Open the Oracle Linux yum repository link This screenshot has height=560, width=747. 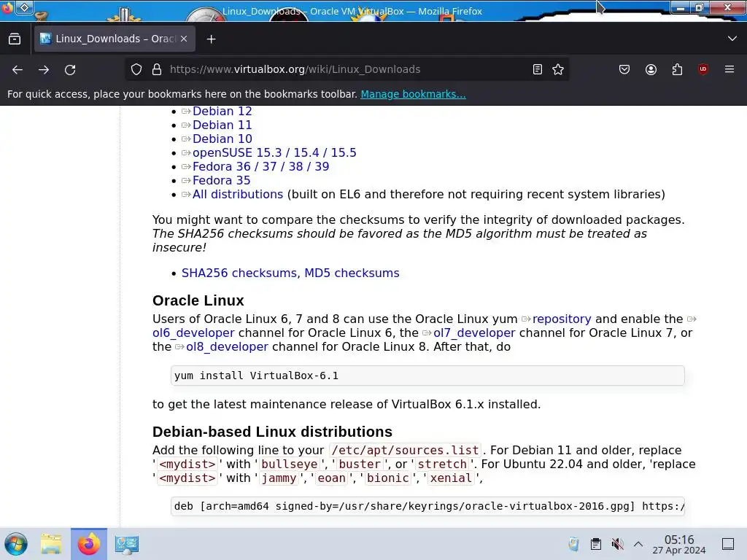pos(562,319)
